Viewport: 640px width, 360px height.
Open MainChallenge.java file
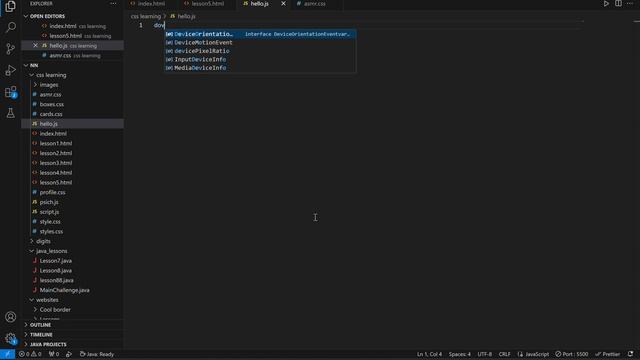[64, 290]
